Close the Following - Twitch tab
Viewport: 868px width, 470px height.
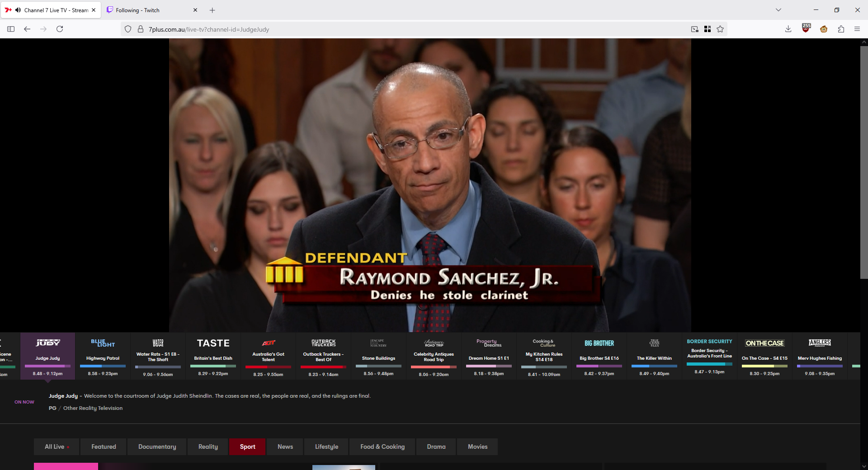click(195, 10)
